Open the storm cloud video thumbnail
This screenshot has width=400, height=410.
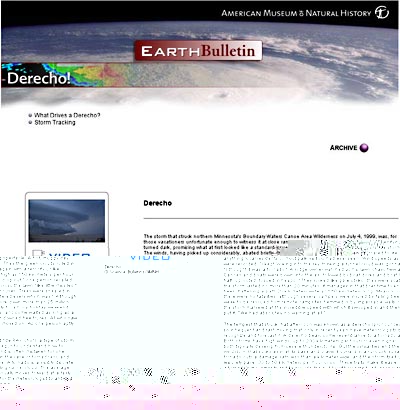67,221
